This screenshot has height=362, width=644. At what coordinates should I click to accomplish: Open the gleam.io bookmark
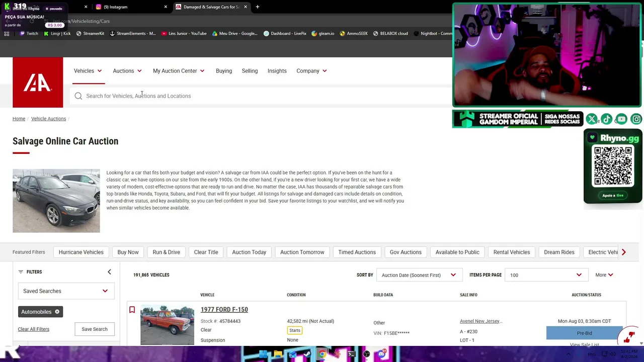[323, 34]
